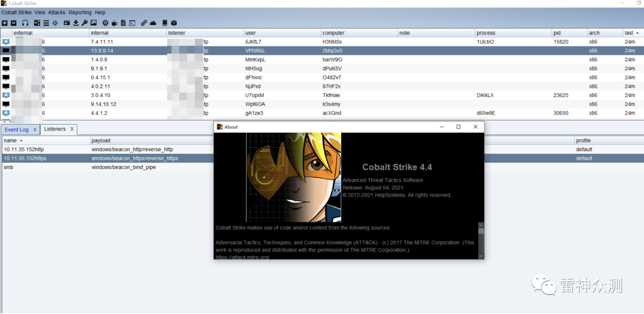Viewport: 644px width, 314px height.
Task: Open Listeners via the headphones icon
Action: tap(25, 23)
